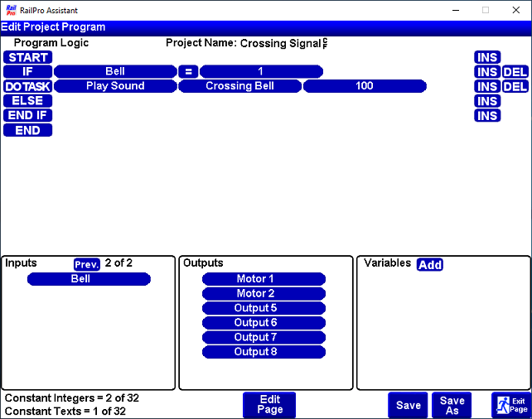Click the Prev. inputs page button

point(87,264)
